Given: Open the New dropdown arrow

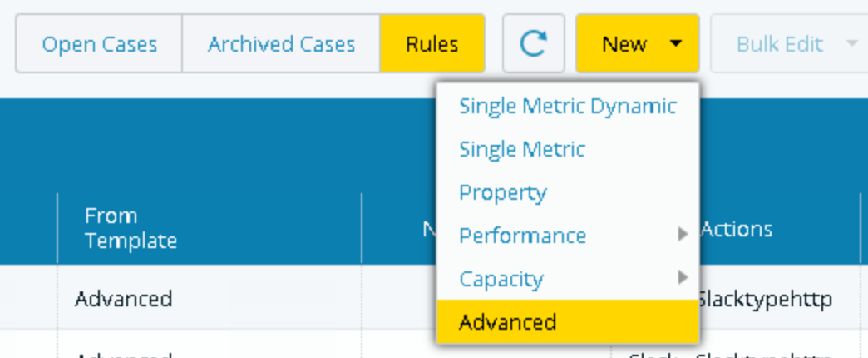Looking at the screenshot, I should pos(675,43).
